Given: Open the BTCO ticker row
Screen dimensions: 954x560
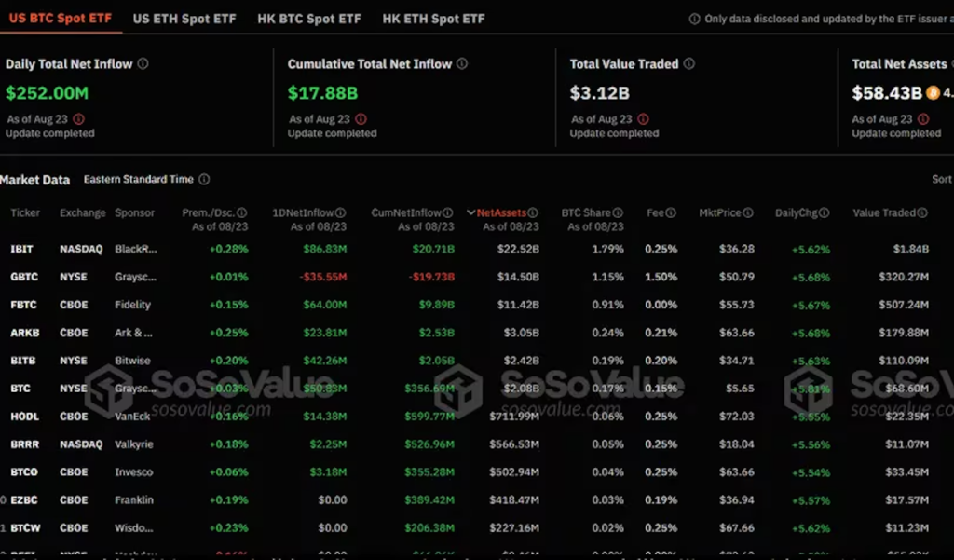Looking at the screenshot, I should click(477, 471).
